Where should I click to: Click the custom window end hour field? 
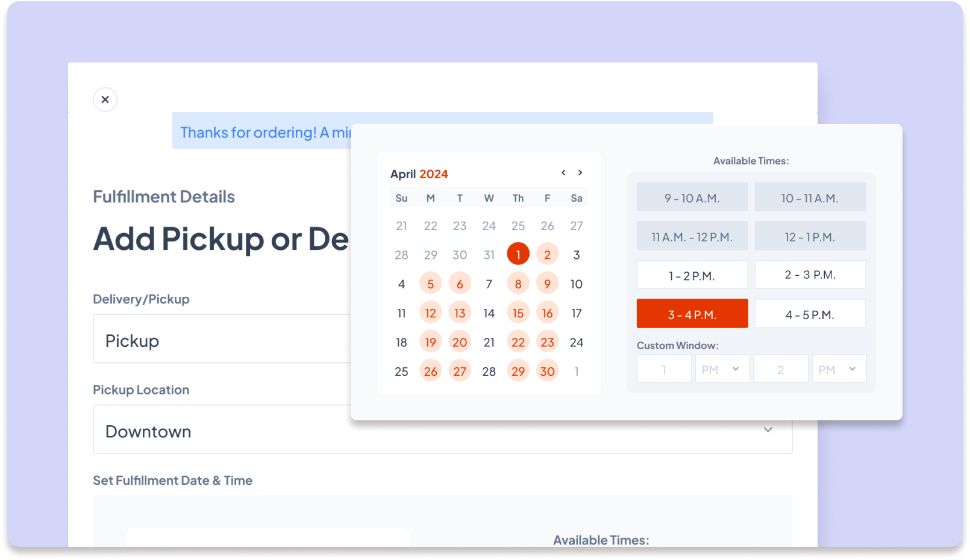point(781,369)
